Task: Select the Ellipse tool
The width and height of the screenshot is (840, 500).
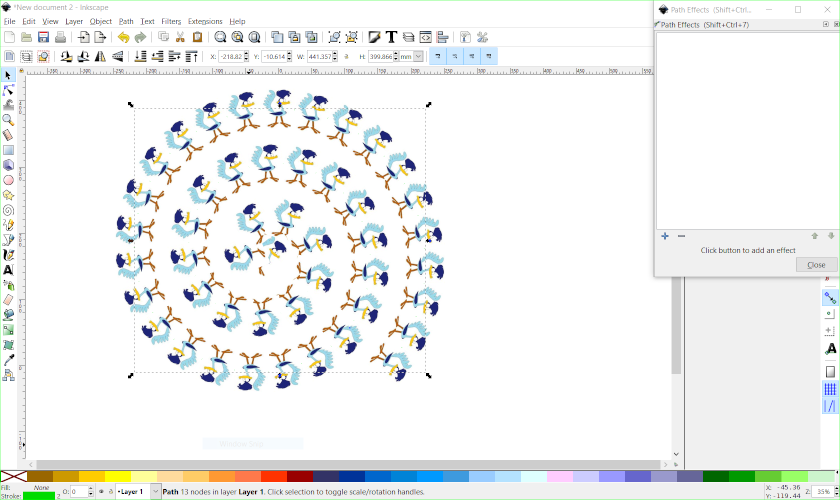Action: [8, 180]
